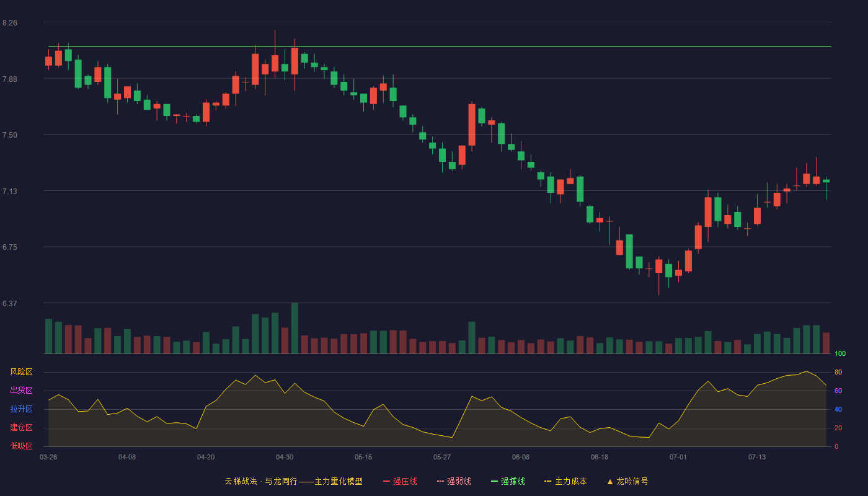Click the 07-13 date axis label
Viewport: 868px width, 496px height.
[x=757, y=457]
